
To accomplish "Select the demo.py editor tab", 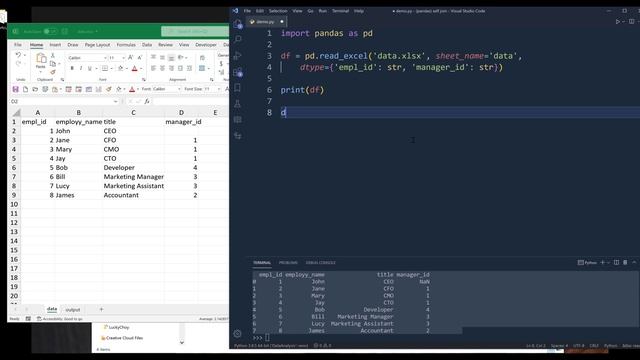I will 266,22.
